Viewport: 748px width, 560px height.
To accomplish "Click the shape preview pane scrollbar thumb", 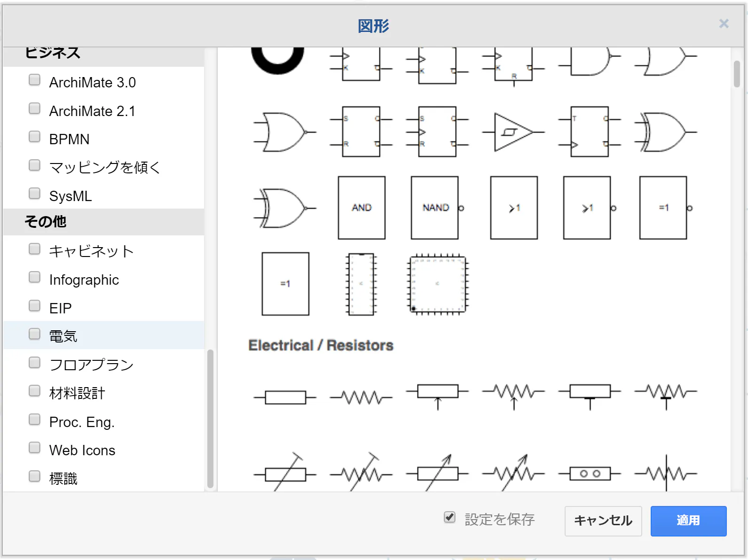I will 737,74.
